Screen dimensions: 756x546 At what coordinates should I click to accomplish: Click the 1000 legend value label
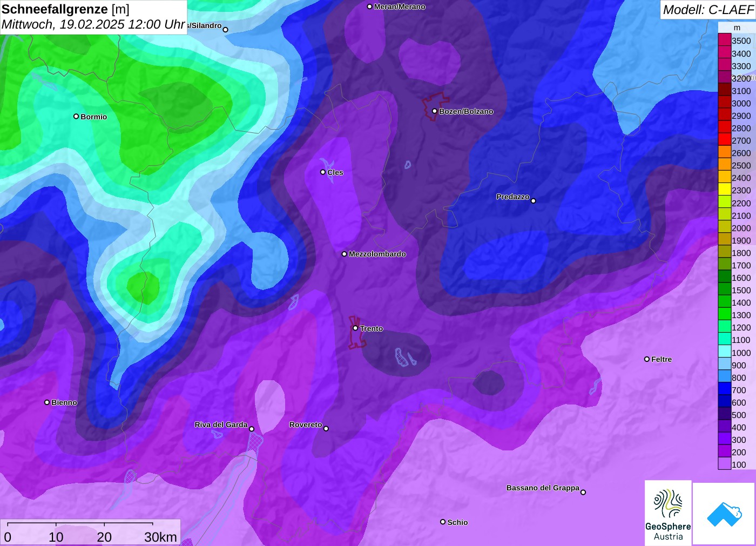coord(741,353)
